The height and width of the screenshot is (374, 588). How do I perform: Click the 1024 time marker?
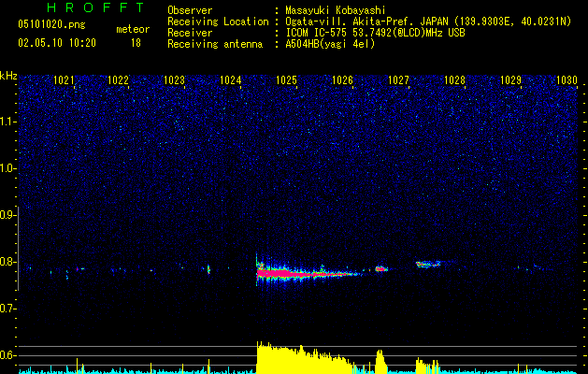coord(230,80)
